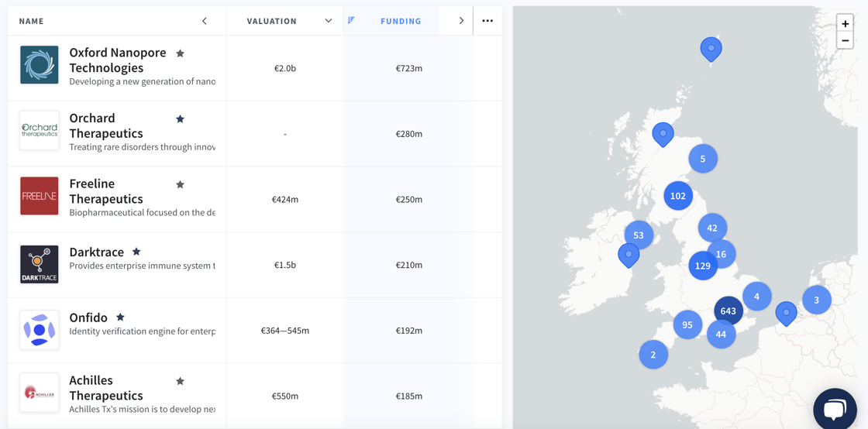
Task: Click the Funding sort-descending icon
Action: point(351,20)
